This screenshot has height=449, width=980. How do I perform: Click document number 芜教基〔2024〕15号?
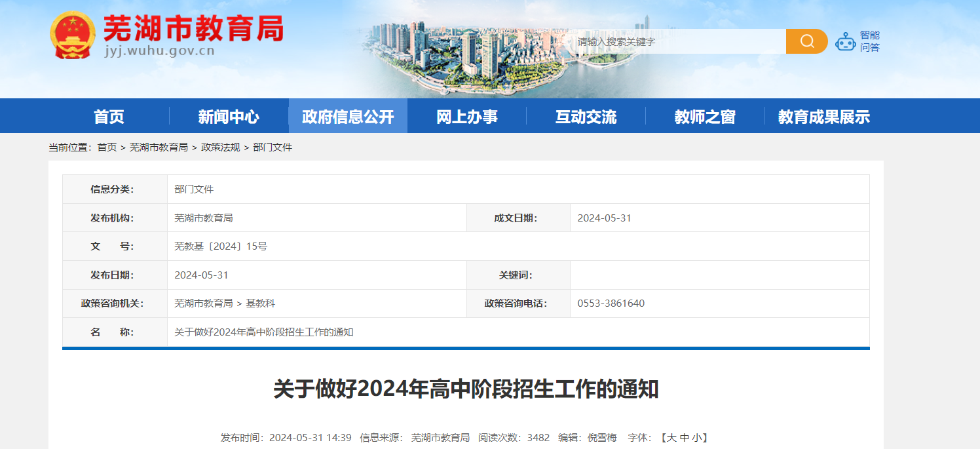pos(221,246)
